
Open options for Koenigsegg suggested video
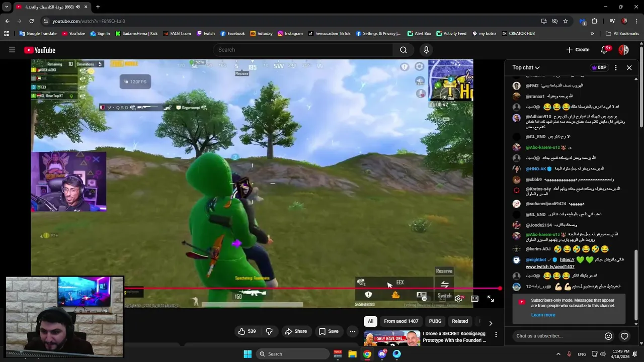coord(496,334)
